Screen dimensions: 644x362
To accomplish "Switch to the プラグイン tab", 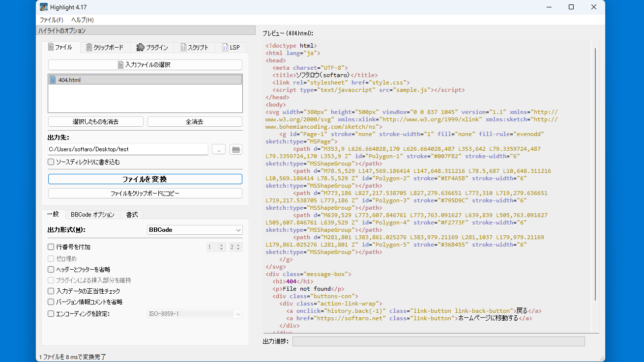I will coord(152,48).
